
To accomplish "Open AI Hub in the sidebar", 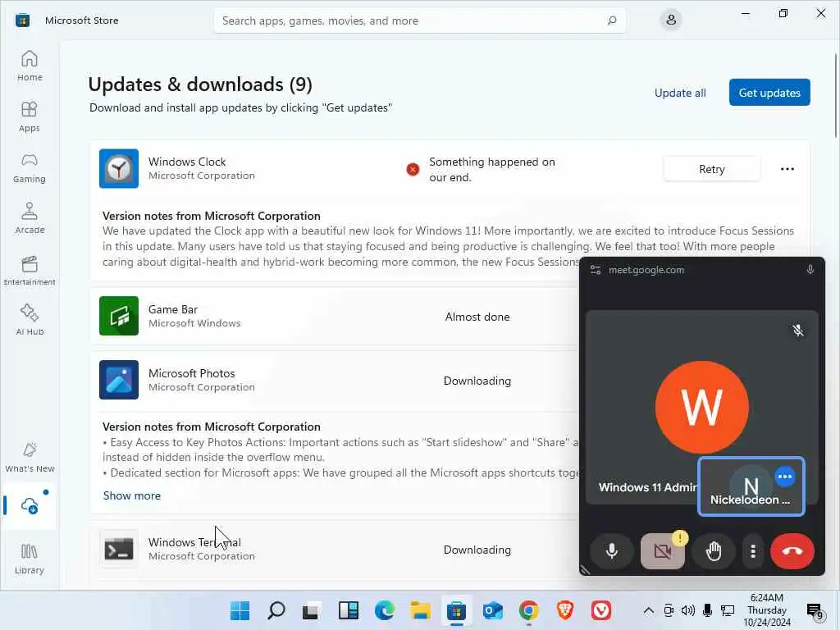I will click(x=30, y=320).
